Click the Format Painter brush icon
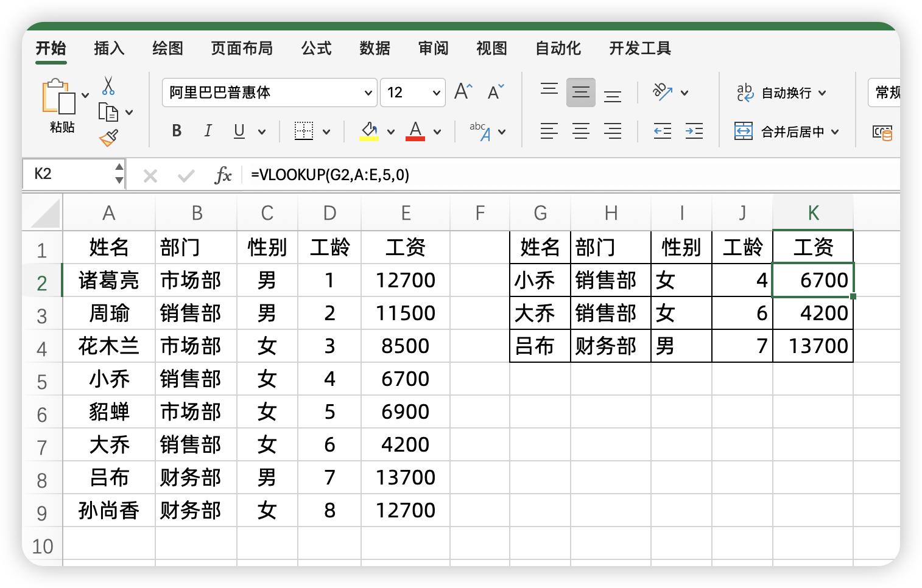 108,138
